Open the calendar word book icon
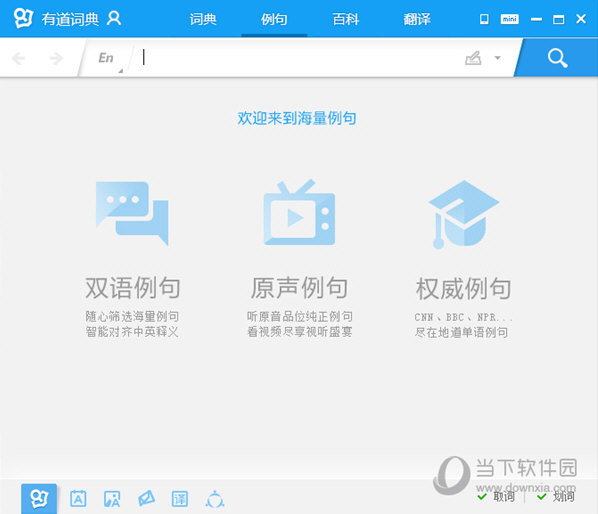Viewport: 598px width, 514px height. (78, 498)
